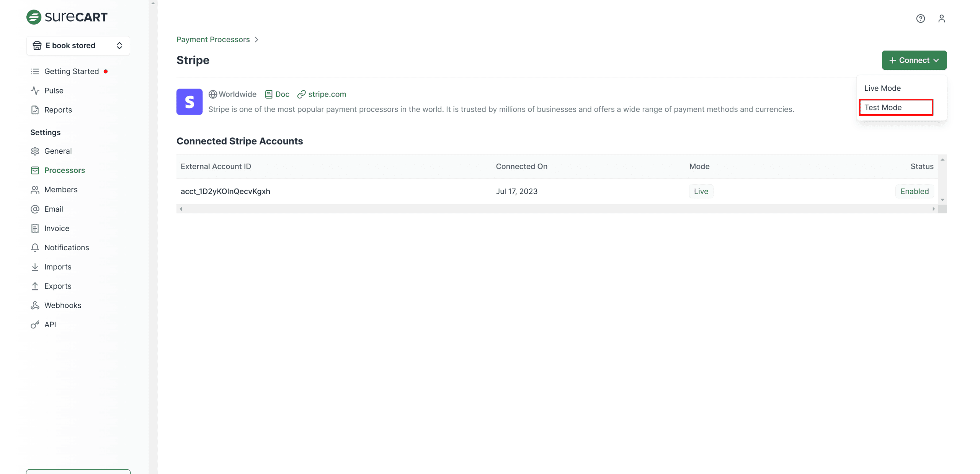Image resolution: width=980 pixels, height=474 pixels.
Task: Open the stripe.com link
Action: tap(327, 94)
